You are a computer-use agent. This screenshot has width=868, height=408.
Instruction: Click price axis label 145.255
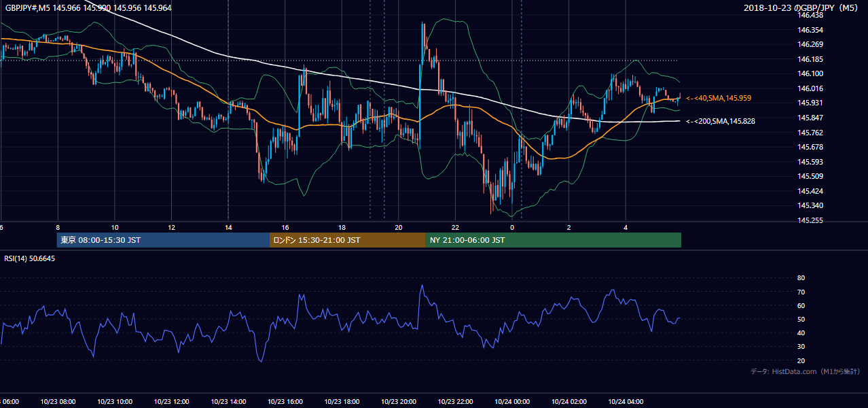(811, 220)
